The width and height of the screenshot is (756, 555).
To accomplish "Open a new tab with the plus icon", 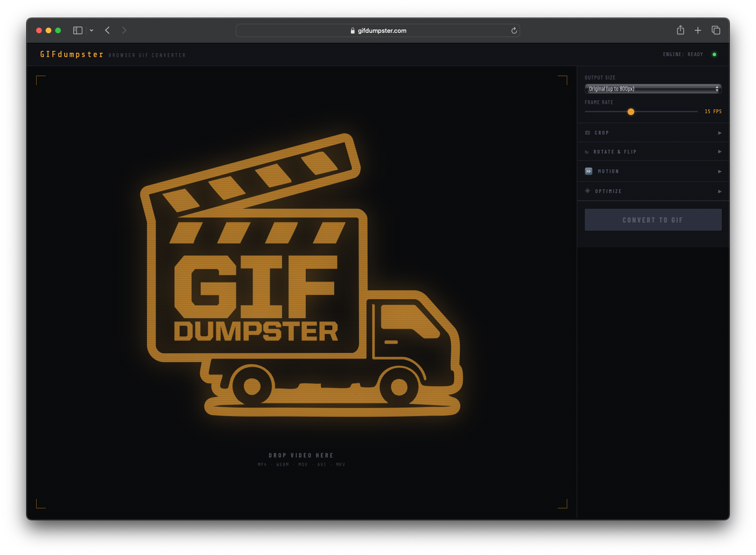I will (x=698, y=30).
